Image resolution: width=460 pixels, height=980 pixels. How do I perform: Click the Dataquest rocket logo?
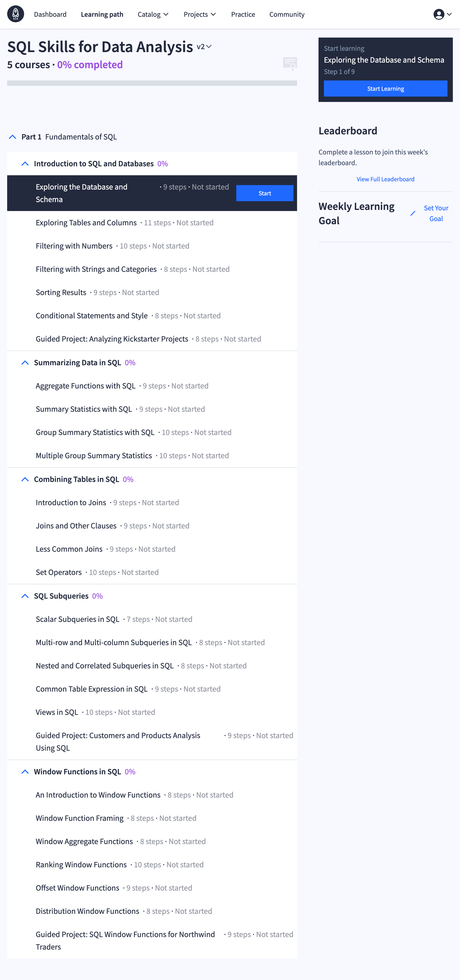(16, 14)
